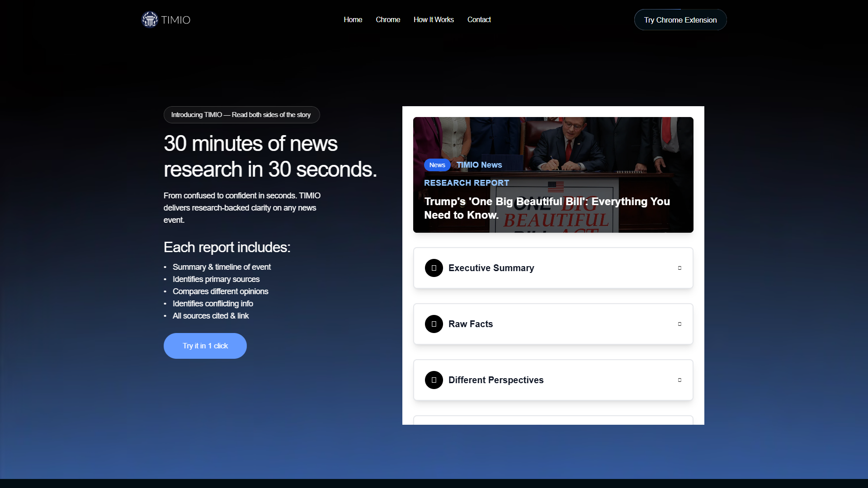Click the Introducing TIMIO announcement pill

coord(241,115)
